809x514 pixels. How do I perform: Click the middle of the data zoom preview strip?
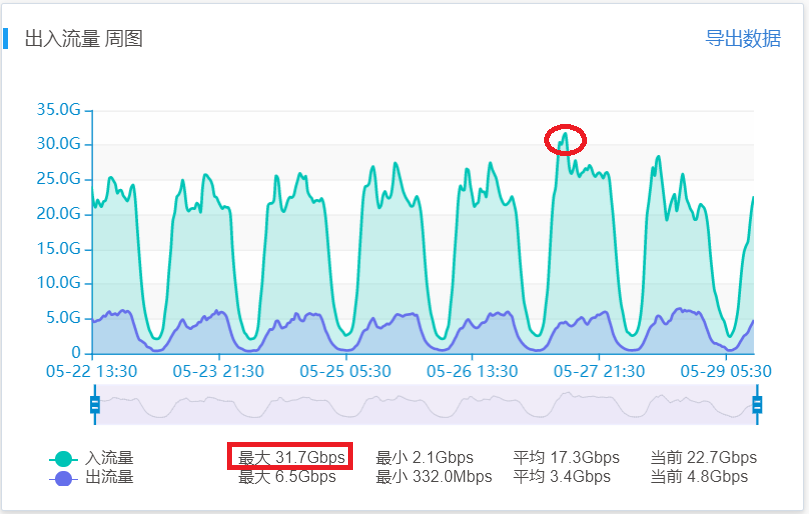(x=426, y=404)
